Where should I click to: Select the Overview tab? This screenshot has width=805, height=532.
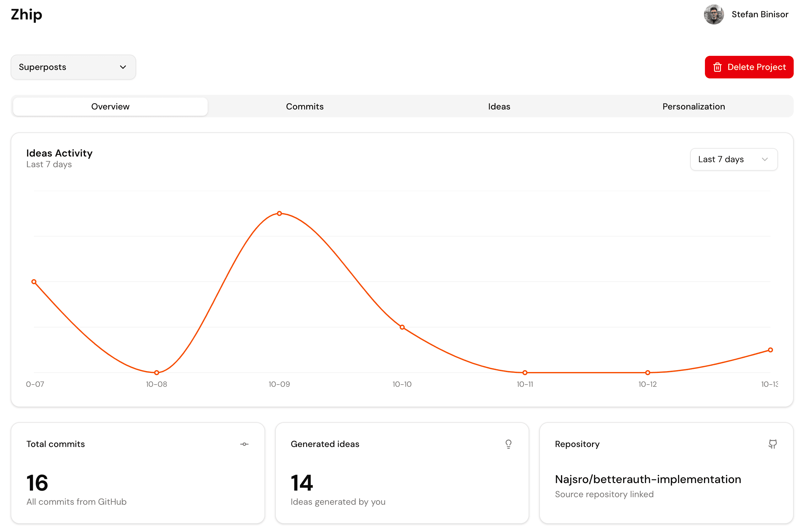click(110, 107)
